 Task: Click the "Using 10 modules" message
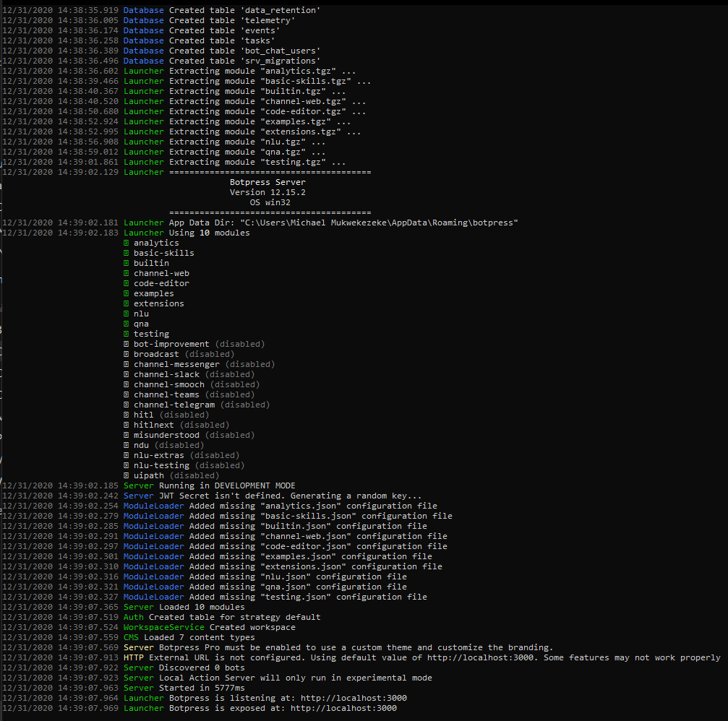click(210, 233)
